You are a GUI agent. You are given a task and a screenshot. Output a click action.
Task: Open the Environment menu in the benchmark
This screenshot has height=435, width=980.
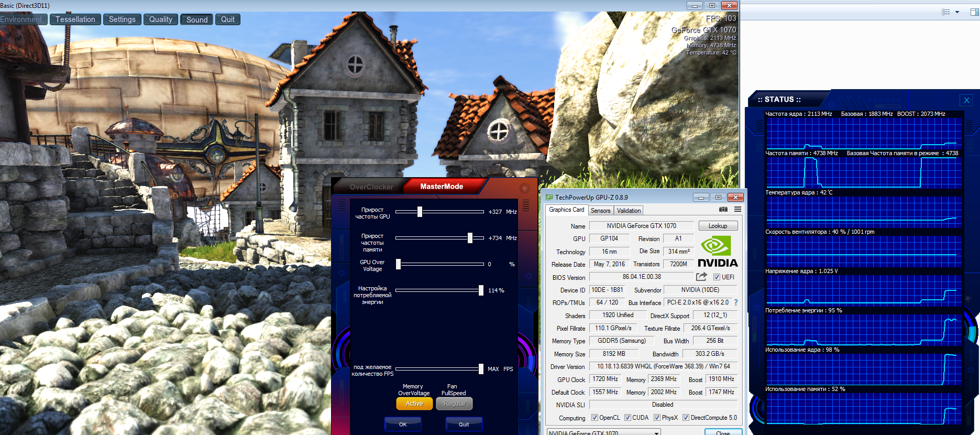[x=23, y=19]
